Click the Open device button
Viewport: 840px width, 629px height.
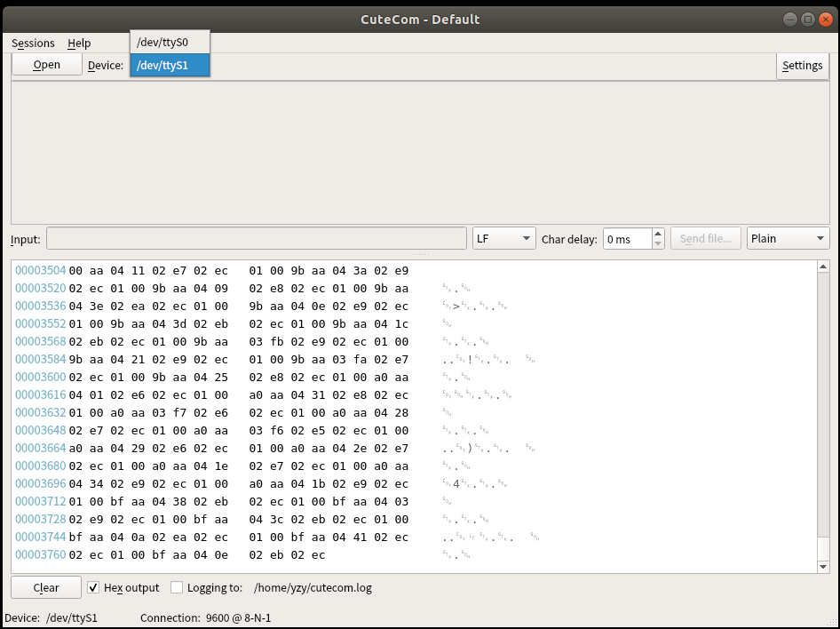pos(46,65)
